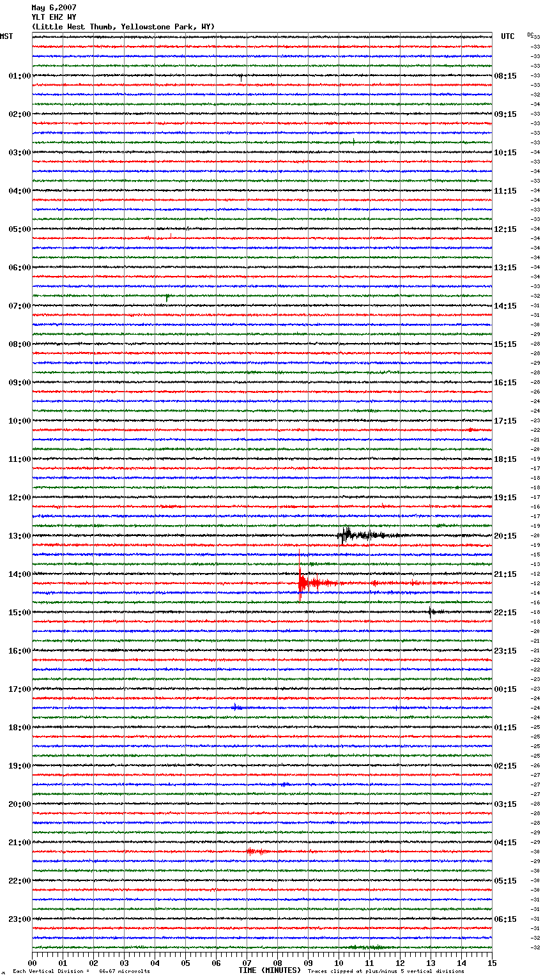Click the "05:00" MST time label
Image resolution: width=543 pixels, height=980 pixels.
point(20,229)
